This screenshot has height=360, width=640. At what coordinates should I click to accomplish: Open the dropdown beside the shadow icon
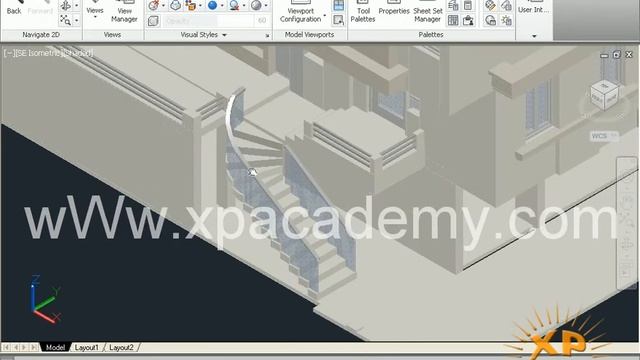pos(244,5)
